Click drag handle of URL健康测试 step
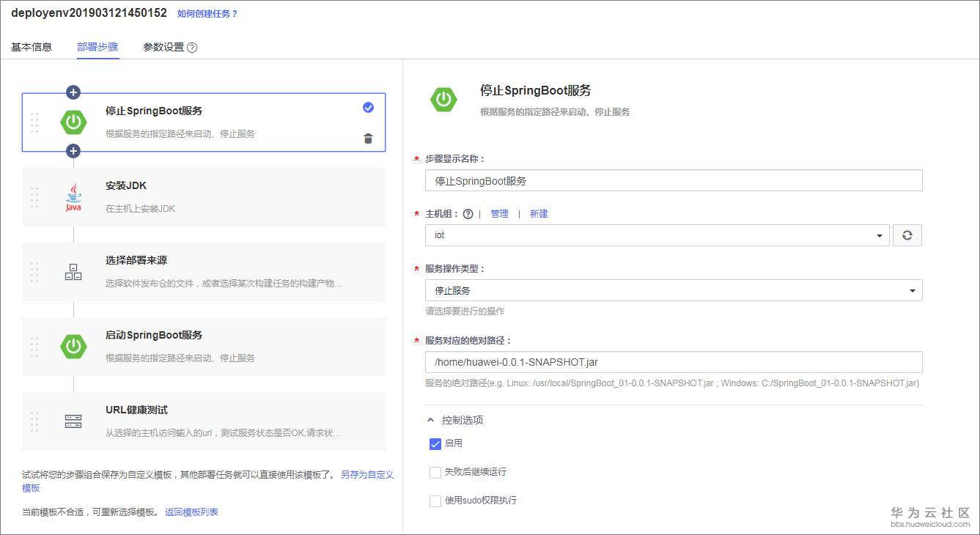Viewport: 980px width, 535px height. point(34,421)
